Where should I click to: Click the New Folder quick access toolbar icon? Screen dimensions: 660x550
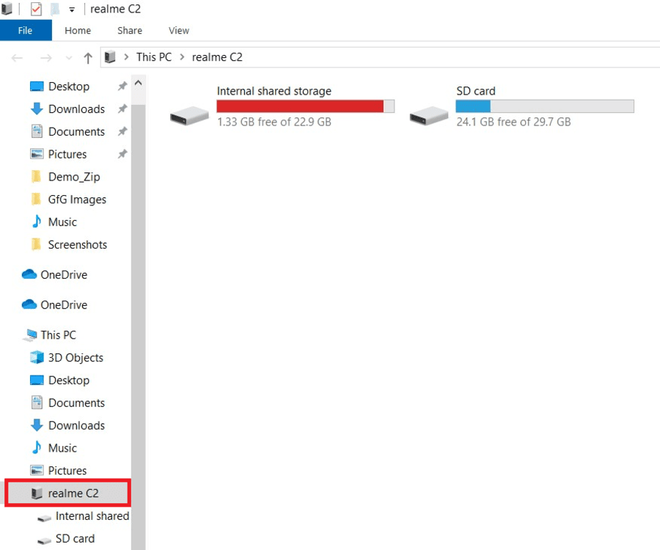[x=55, y=9]
